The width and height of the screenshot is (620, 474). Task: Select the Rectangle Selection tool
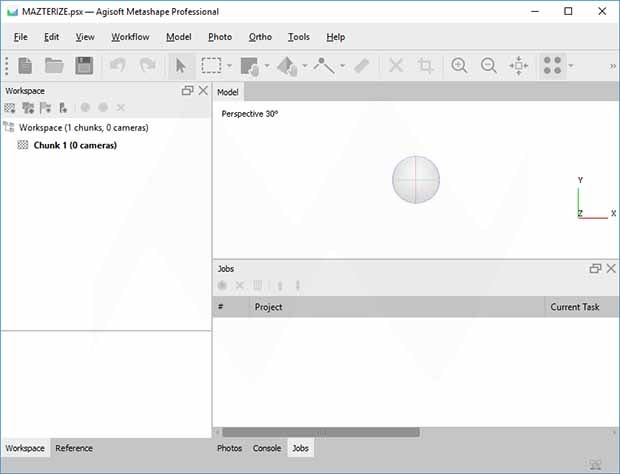212,66
